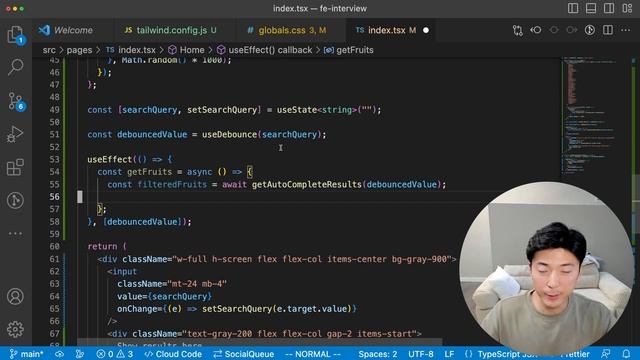Click the -- NORMAL -- vim mode indicator

(313, 354)
